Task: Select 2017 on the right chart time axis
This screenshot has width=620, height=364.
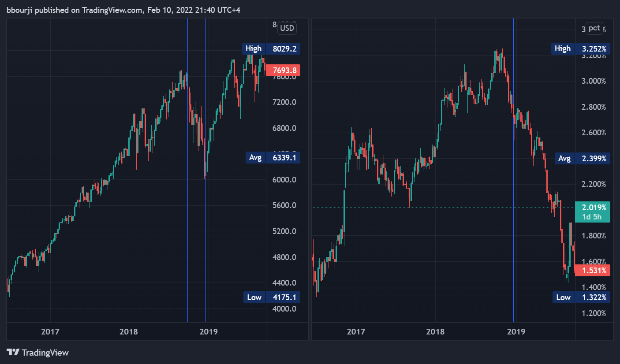Action: (356, 331)
